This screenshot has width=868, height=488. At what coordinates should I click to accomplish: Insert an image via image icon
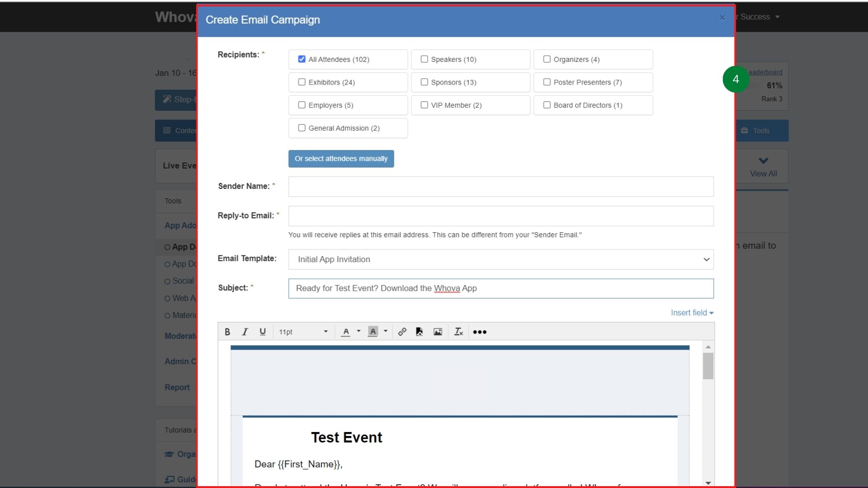(x=438, y=332)
